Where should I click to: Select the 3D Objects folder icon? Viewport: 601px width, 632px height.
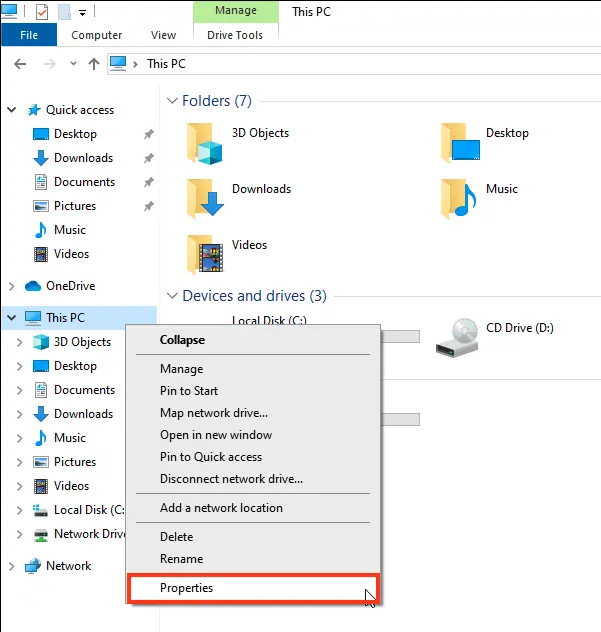pyautogui.click(x=205, y=143)
